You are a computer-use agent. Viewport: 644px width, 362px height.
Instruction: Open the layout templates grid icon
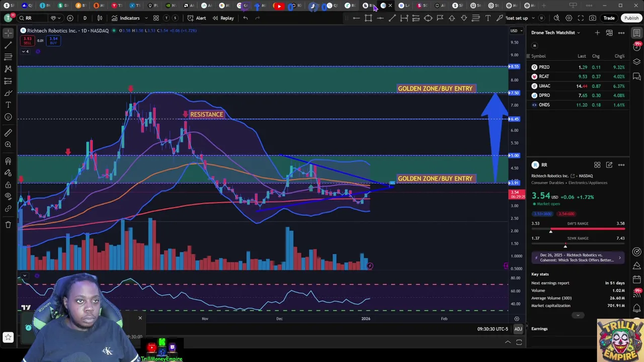[156, 18]
